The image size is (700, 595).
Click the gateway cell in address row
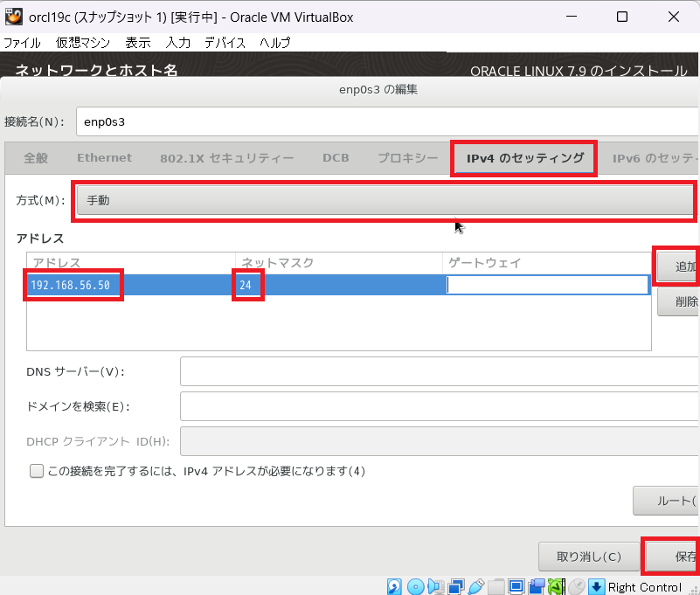point(546,285)
